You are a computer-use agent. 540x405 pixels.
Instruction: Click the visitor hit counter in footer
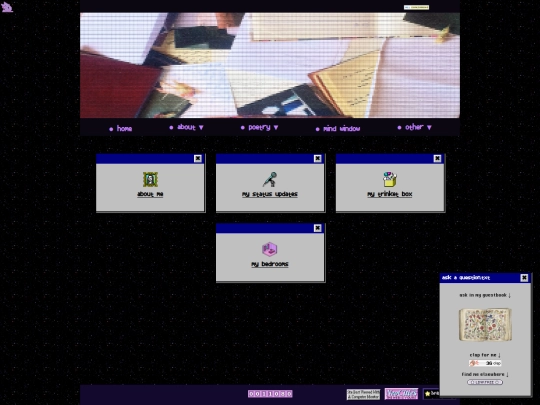click(x=270, y=394)
